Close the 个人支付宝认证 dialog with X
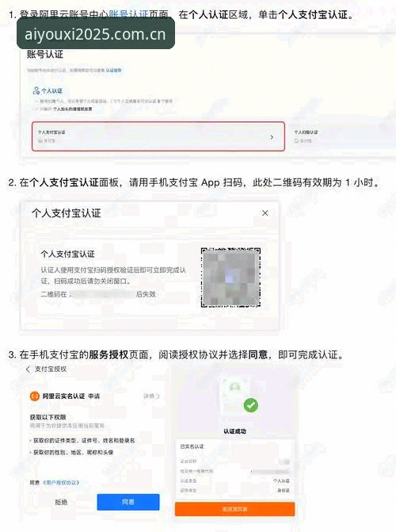 point(265,213)
